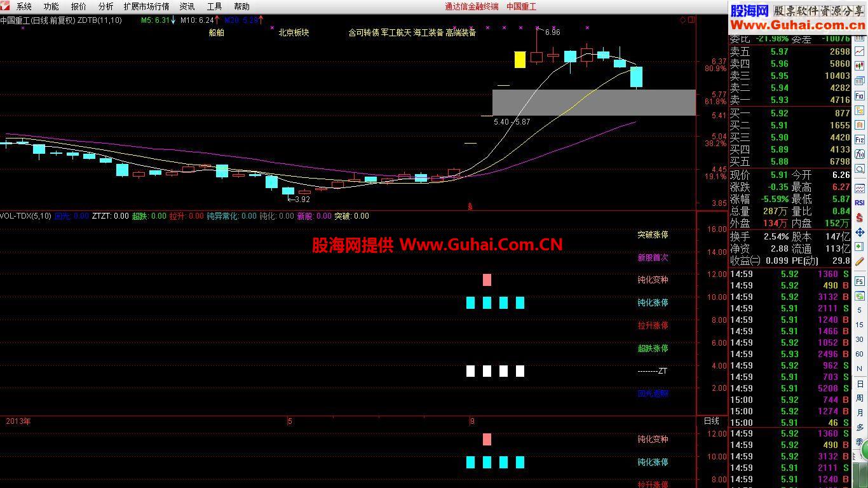The width and height of the screenshot is (868, 488).
Task: Select the pencil drawing tool icon
Action: coord(860,261)
